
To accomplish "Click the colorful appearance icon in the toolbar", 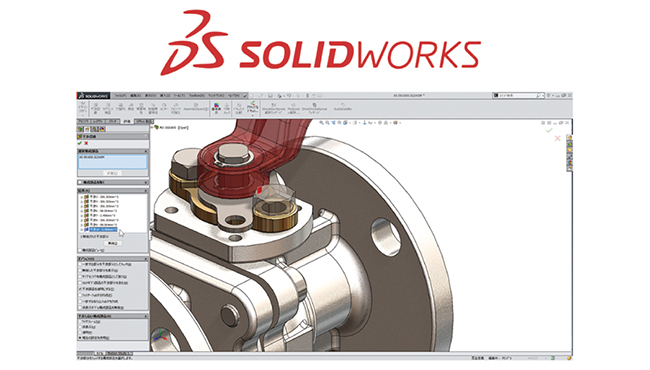I will click(x=216, y=108).
